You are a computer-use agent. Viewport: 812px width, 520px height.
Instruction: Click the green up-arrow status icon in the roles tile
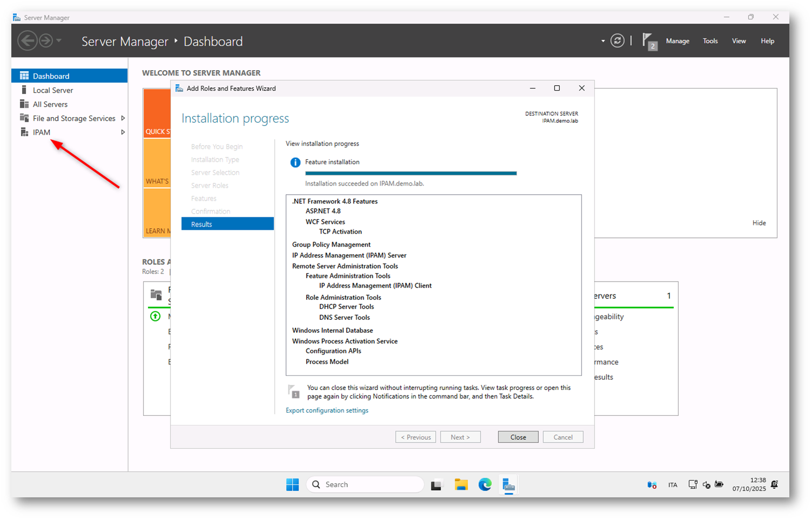click(x=155, y=317)
